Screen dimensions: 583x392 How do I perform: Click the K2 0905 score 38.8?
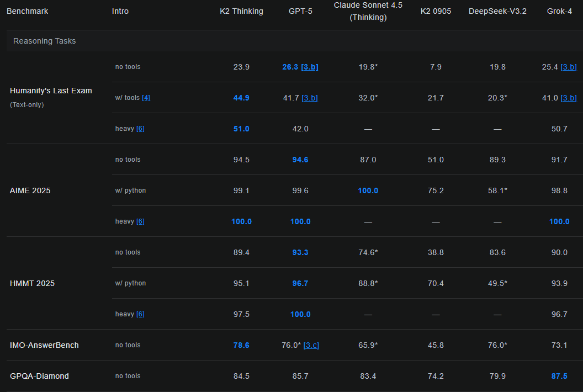point(436,252)
